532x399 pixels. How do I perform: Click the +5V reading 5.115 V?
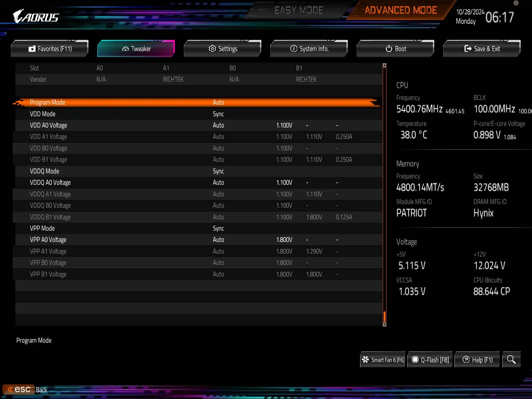pyautogui.click(x=412, y=266)
